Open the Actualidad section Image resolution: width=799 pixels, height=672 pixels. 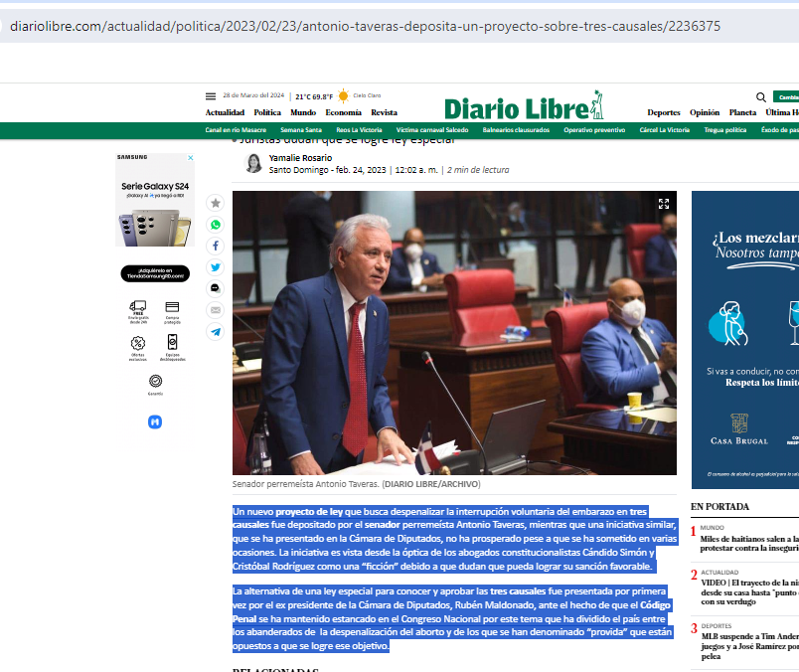coord(225,112)
